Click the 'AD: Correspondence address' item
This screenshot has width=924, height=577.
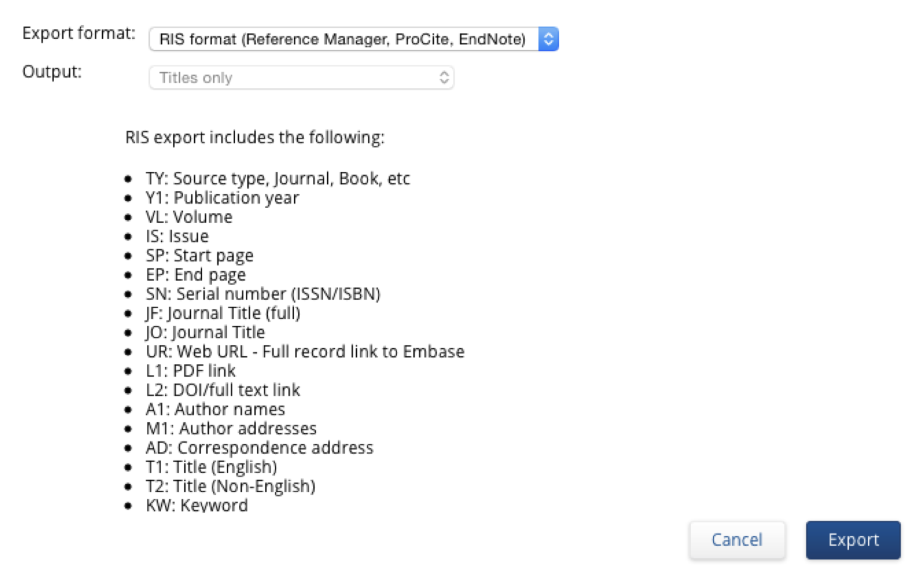[259, 448]
